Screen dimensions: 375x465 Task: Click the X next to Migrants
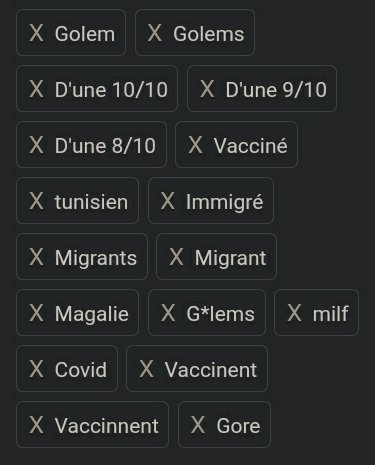coord(36,257)
